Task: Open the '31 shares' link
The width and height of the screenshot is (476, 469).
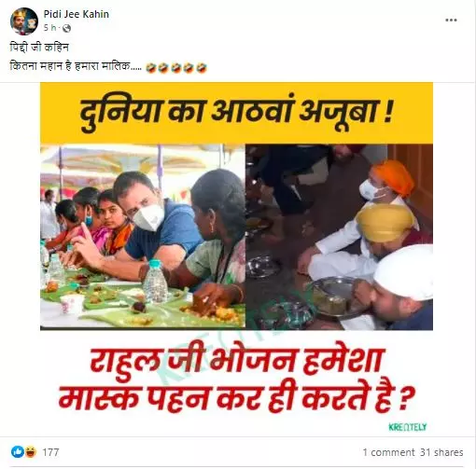Action: [x=441, y=452]
